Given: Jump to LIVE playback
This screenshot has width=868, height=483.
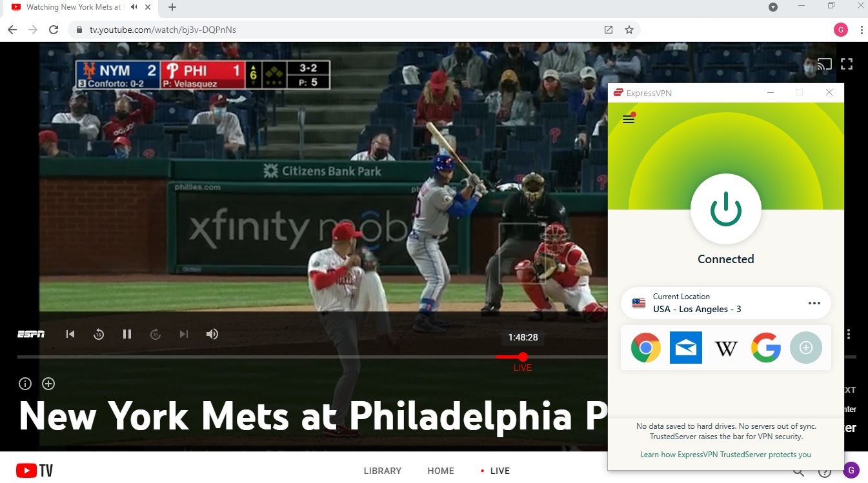Looking at the screenshot, I should tap(521, 367).
